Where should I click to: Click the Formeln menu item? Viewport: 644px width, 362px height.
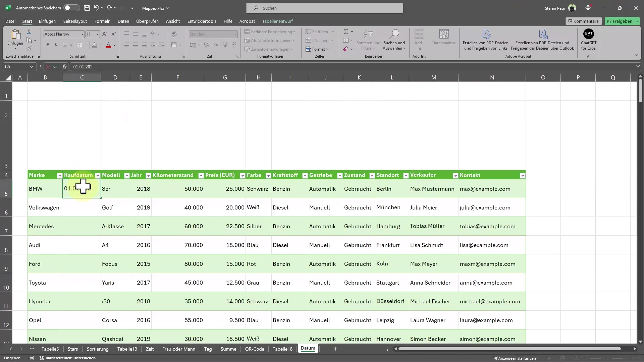(x=102, y=21)
